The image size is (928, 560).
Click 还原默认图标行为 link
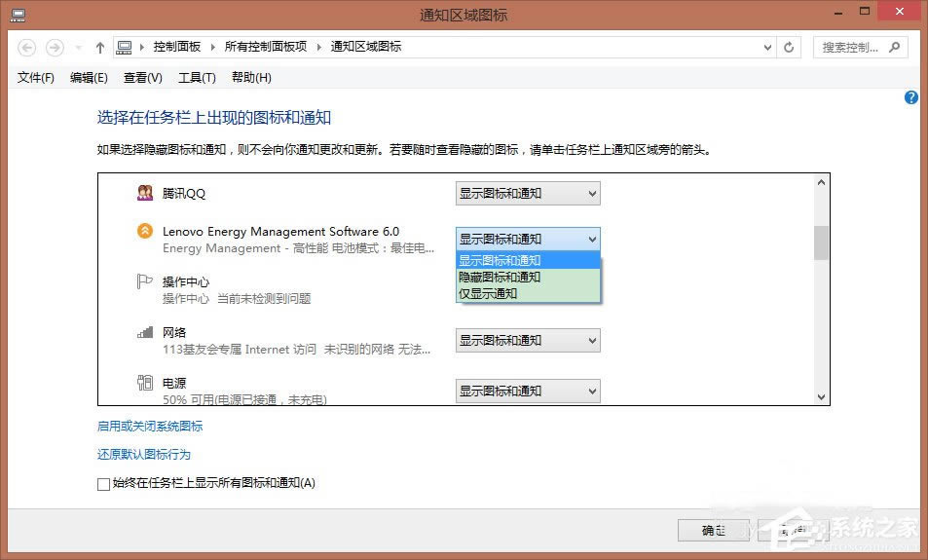click(144, 455)
